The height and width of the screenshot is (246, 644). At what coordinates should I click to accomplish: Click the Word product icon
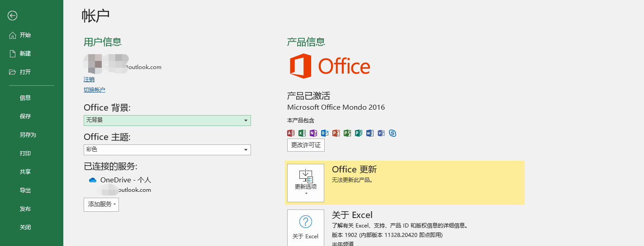coord(370,133)
